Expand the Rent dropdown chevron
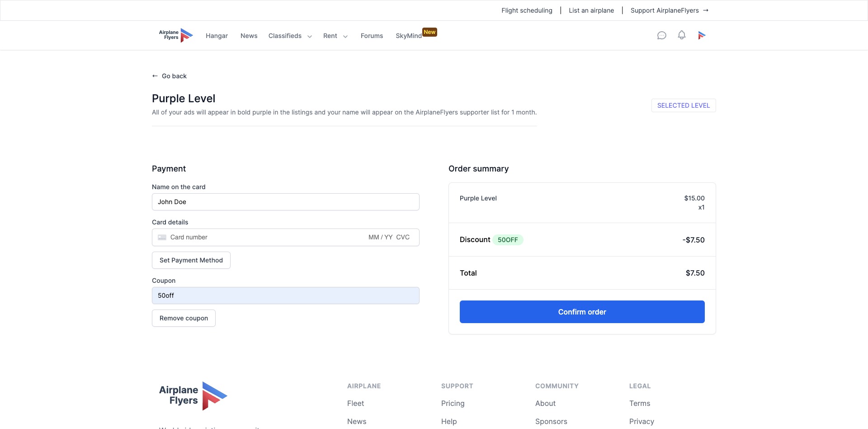The width and height of the screenshot is (868, 429). click(345, 36)
